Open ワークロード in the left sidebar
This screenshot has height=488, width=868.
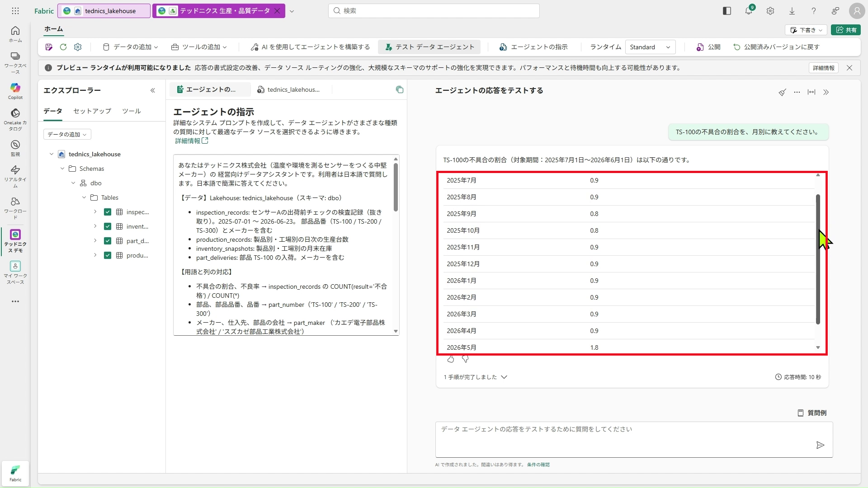(15, 208)
